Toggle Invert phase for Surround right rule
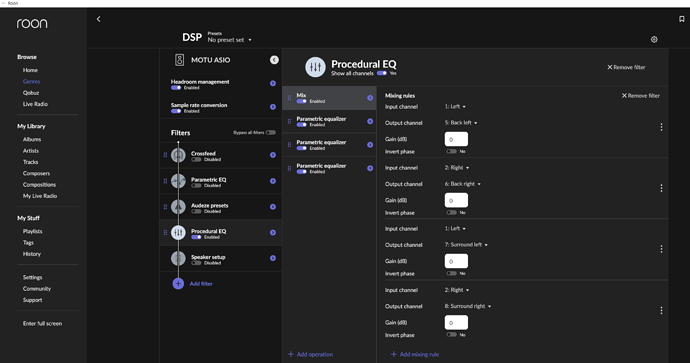690x363 pixels. pos(451,335)
